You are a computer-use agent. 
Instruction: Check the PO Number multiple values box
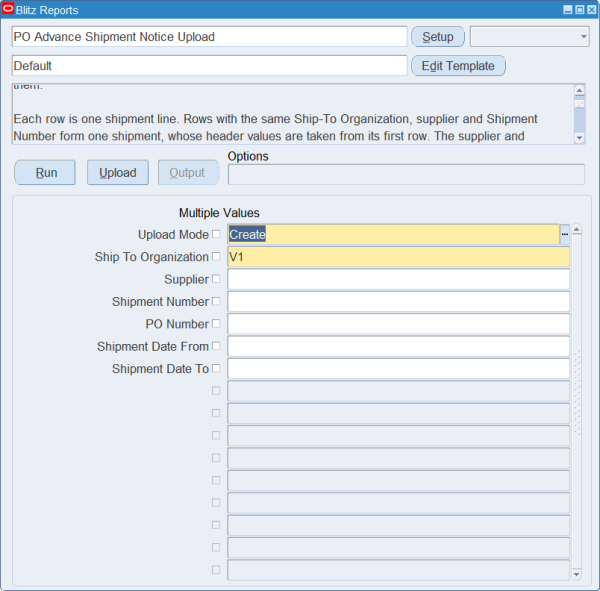click(216, 323)
